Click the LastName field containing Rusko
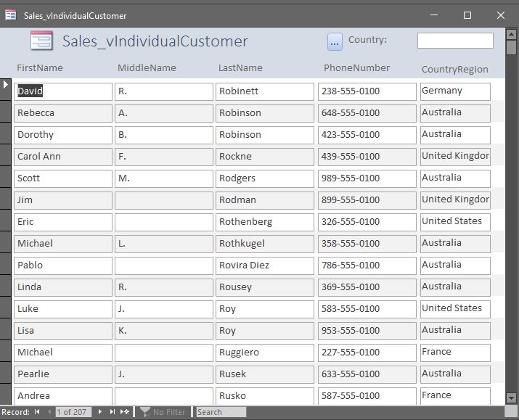 [265, 396]
